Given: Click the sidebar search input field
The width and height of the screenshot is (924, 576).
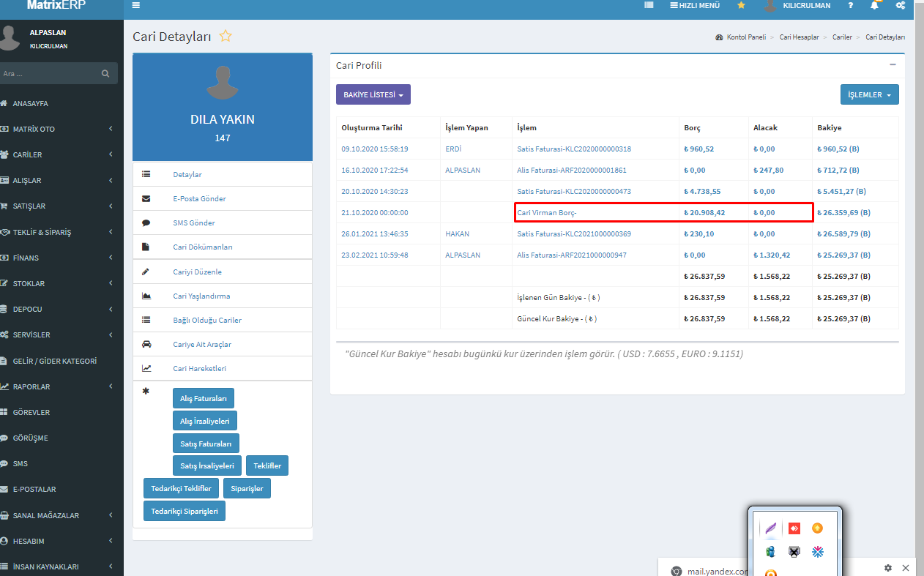Looking at the screenshot, I should 48,73.
